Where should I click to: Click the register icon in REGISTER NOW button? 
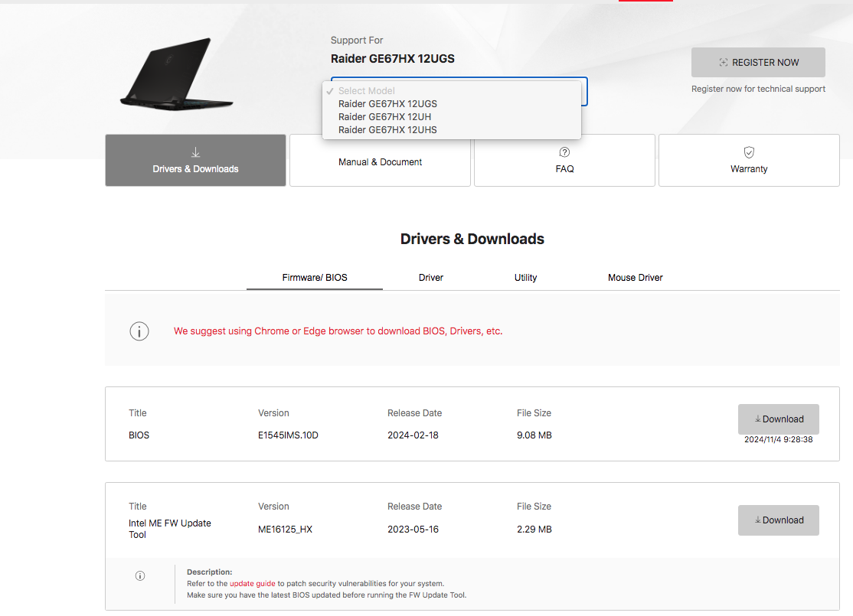[723, 63]
